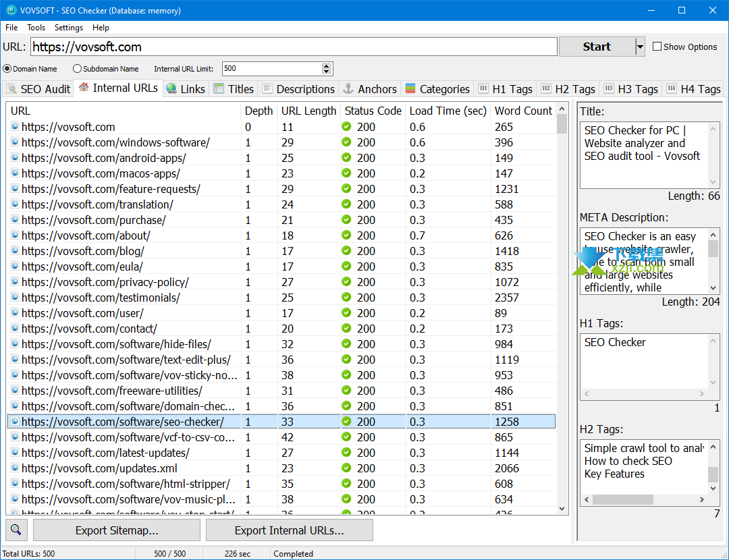This screenshot has width=729, height=560.
Task: Click the Start button
Action: point(597,47)
